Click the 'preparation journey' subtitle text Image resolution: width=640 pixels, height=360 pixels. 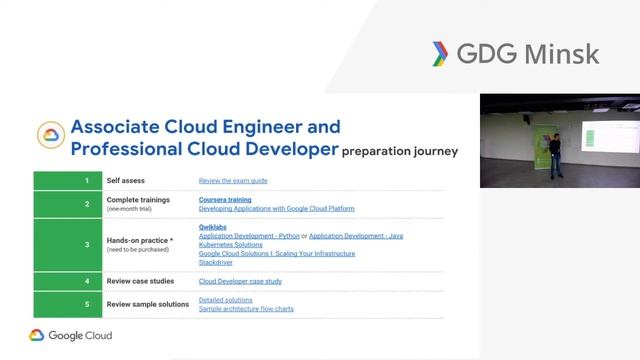coord(400,151)
